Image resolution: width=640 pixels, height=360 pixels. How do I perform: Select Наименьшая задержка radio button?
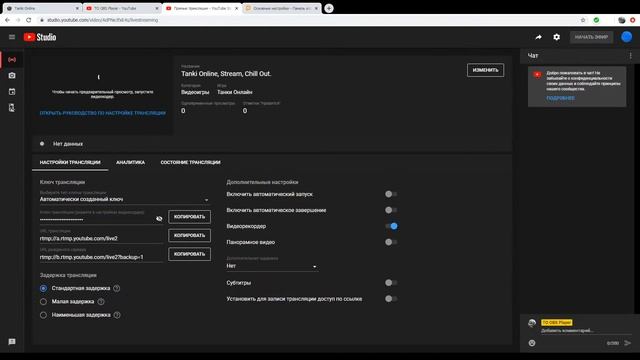[43, 315]
